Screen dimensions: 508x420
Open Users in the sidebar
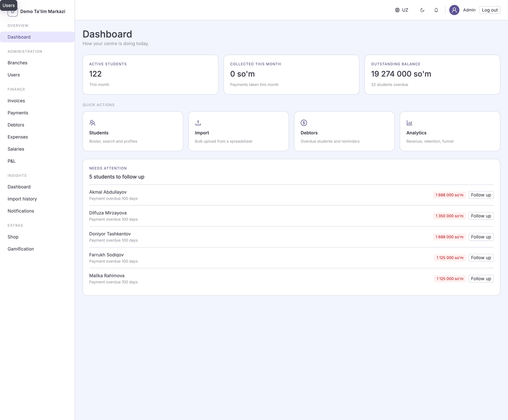[x=37, y=75]
